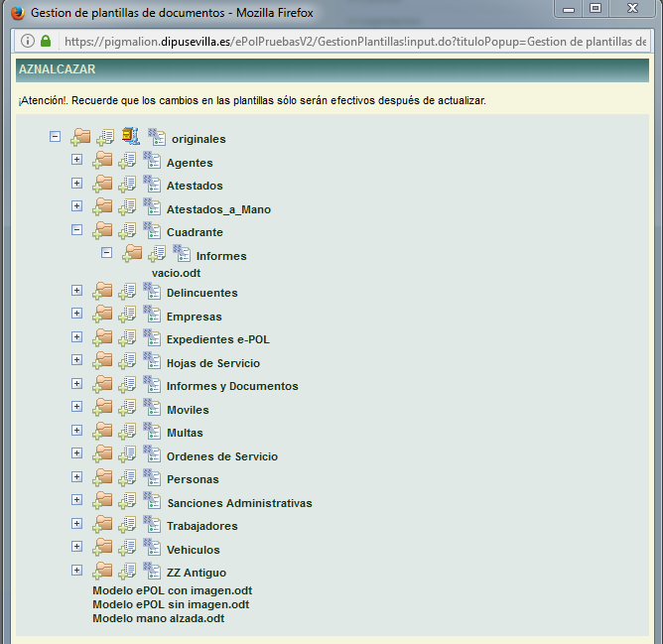Expand the Hojas de Servicio folder

(76, 361)
